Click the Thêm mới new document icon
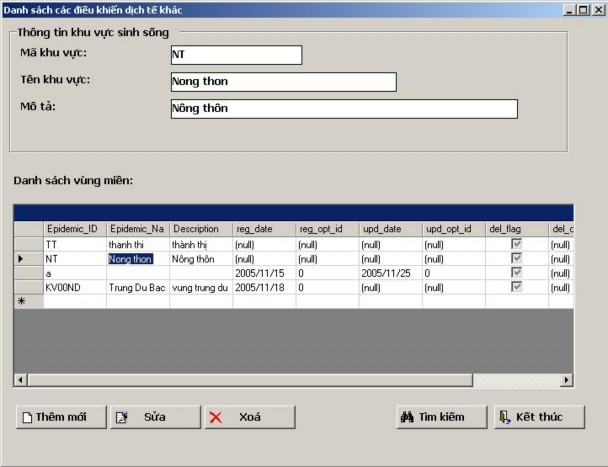Viewport: 608px width, 467px height. [x=27, y=417]
